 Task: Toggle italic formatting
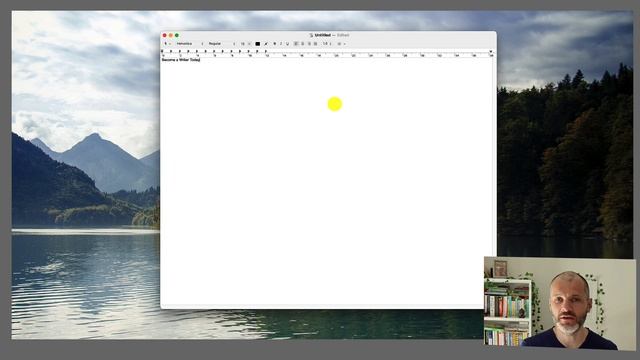[x=281, y=44]
